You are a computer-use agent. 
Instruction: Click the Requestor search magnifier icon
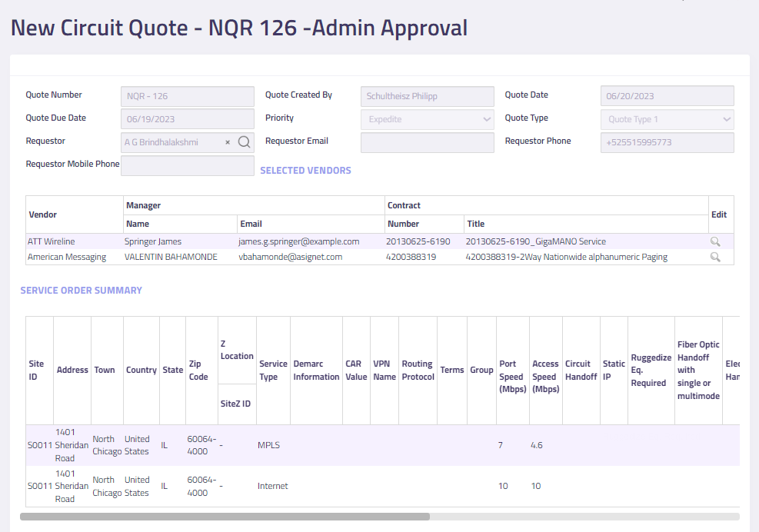coord(245,141)
